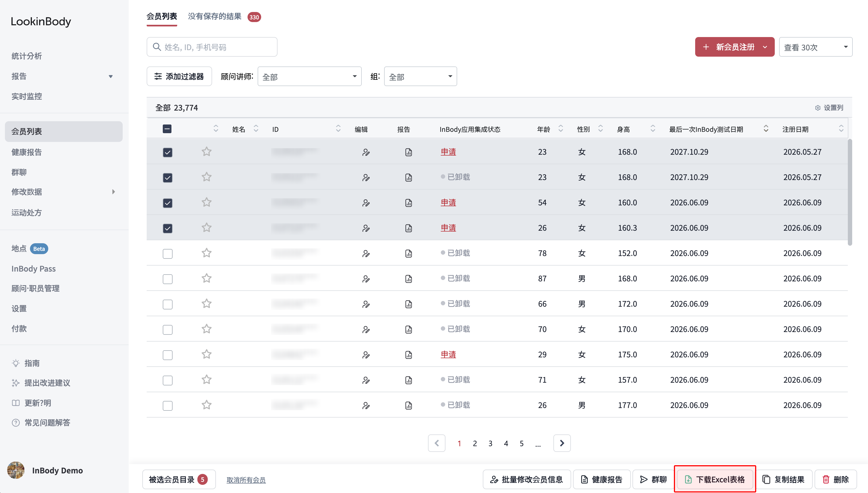Click the 取消所有会员 link
Image resolution: width=868 pixels, height=493 pixels.
pyautogui.click(x=246, y=480)
